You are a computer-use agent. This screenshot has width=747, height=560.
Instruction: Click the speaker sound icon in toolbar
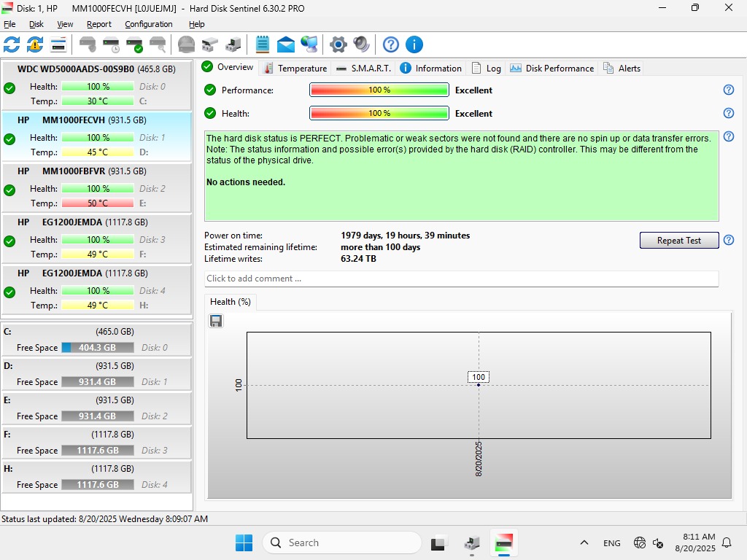coord(361,44)
